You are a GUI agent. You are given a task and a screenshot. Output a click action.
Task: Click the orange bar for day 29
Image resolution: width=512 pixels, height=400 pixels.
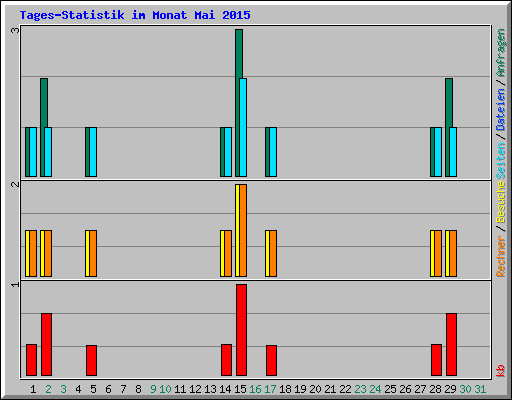click(453, 253)
